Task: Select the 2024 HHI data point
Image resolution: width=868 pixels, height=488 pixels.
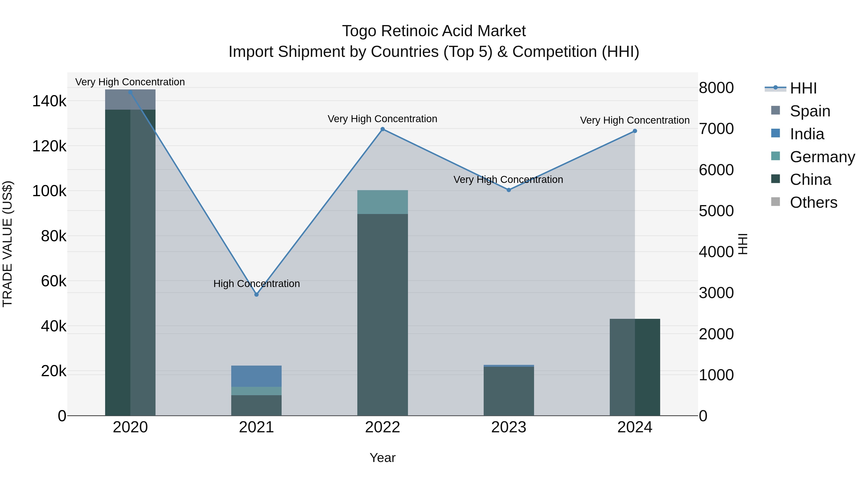Action: [635, 131]
